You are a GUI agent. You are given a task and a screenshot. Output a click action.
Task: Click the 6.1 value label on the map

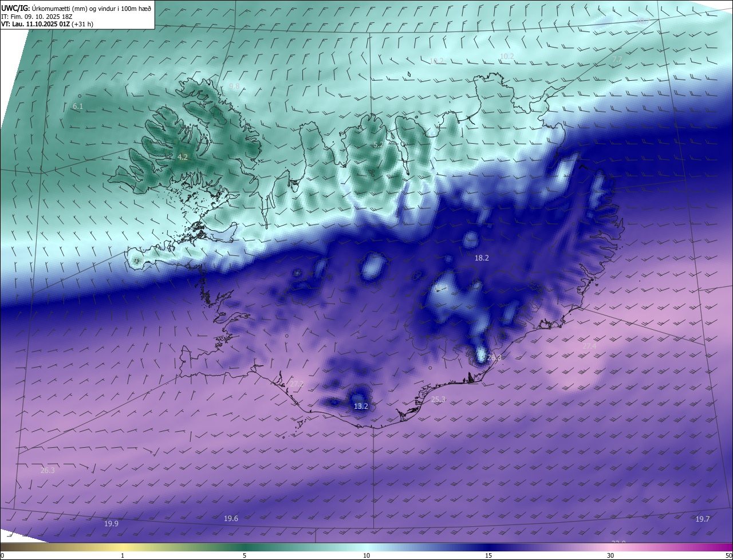pos(78,107)
